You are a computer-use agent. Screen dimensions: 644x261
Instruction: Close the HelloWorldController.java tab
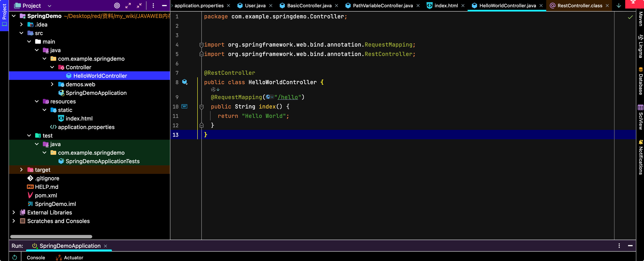point(541,6)
